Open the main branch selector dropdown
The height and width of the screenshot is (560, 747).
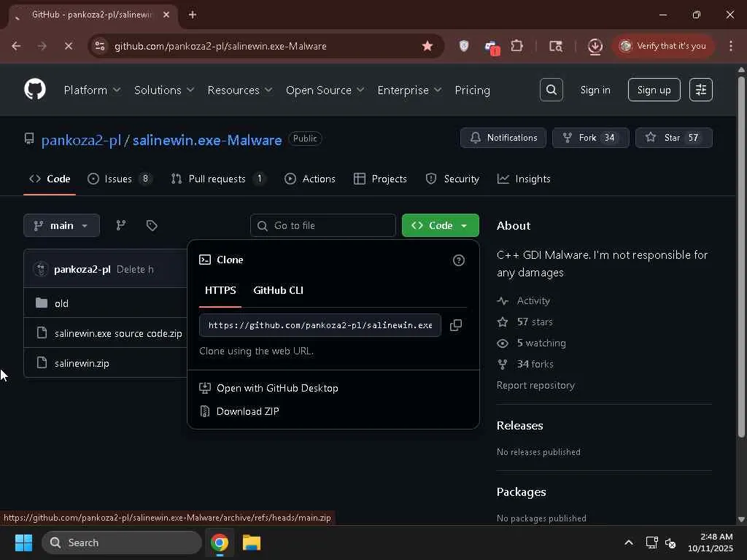click(61, 225)
